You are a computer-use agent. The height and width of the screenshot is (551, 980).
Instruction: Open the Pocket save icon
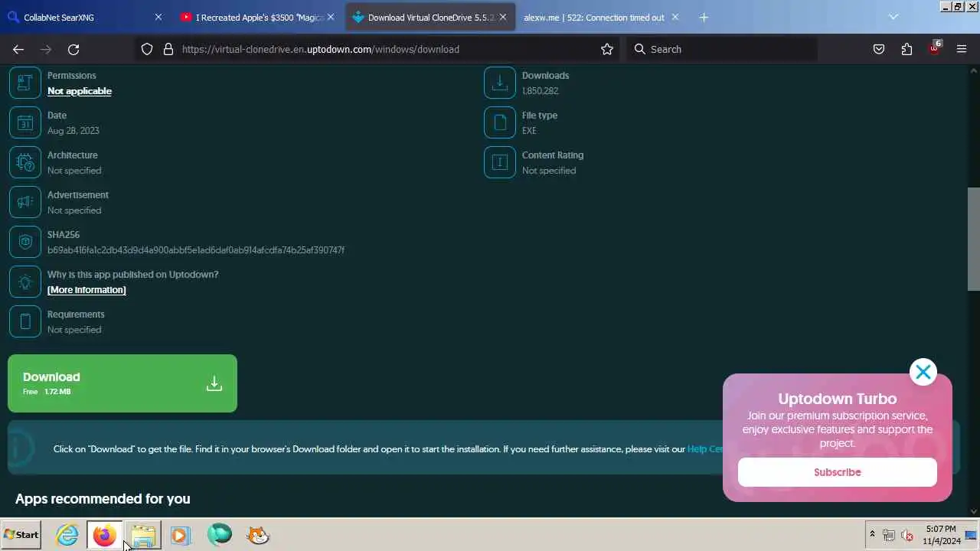[879, 49]
